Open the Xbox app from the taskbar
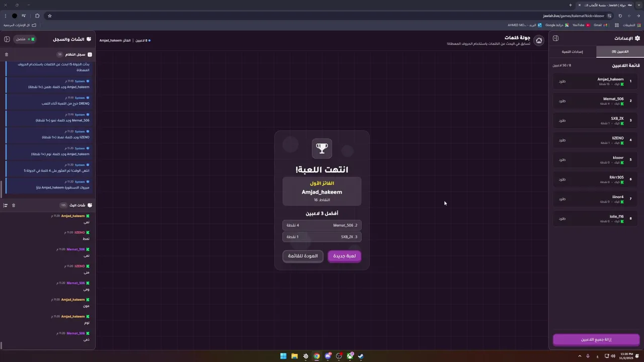This screenshot has height=362, width=644. point(350,356)
